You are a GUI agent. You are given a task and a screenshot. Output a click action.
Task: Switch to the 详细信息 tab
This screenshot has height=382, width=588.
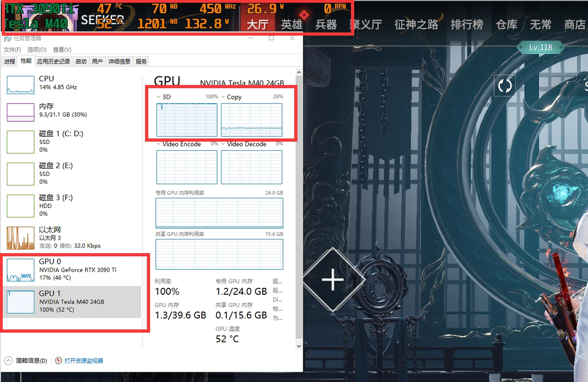[119, 62]
